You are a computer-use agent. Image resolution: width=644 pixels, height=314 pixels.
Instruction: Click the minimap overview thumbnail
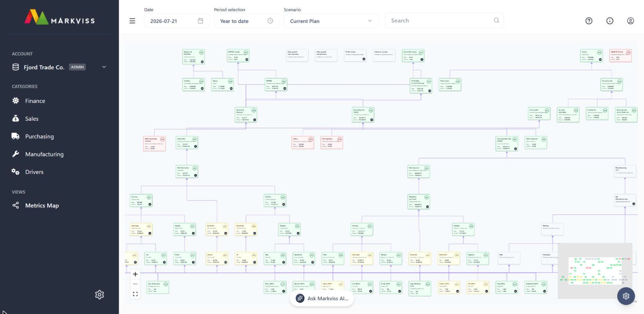click(595, 271)
